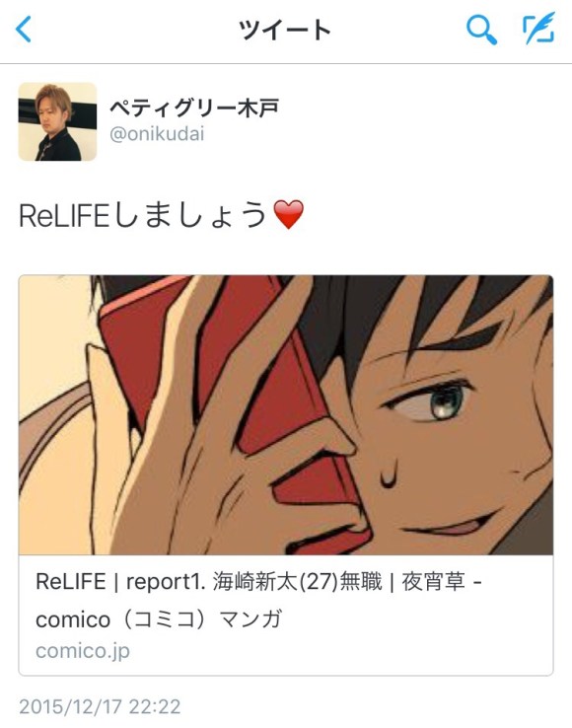
Task: Tap the red heart emoji
Action: coord(289,215)
